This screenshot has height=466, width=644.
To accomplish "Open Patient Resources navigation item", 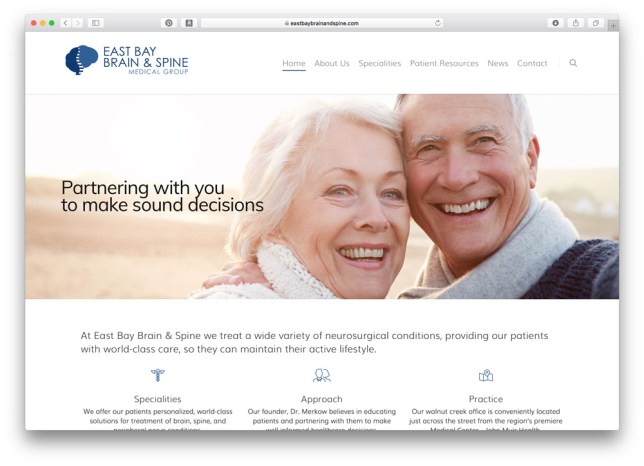I will pyautogui.click(x=444, y=63).
